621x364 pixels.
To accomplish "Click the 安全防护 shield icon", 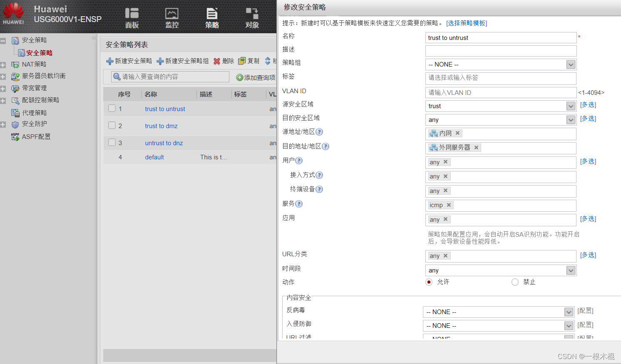I will coord(15,124).
